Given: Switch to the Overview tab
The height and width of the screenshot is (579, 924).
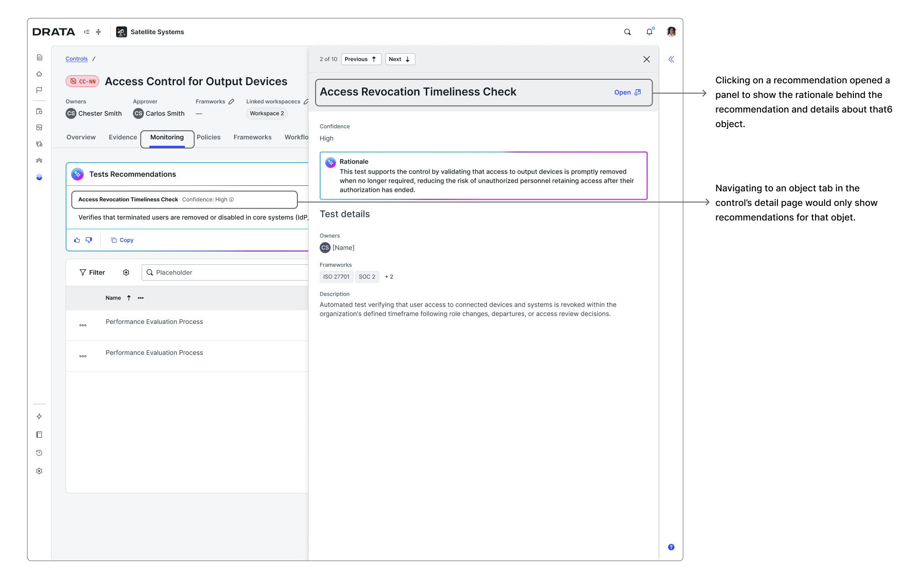Looking at the screenshot, I should click(x=81, y=137).
